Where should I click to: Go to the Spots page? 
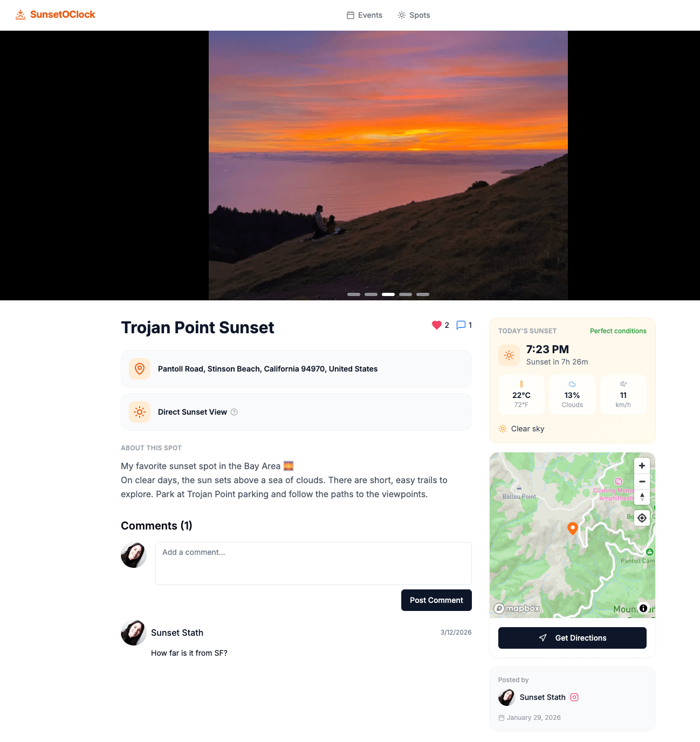(x=414, y=15)
